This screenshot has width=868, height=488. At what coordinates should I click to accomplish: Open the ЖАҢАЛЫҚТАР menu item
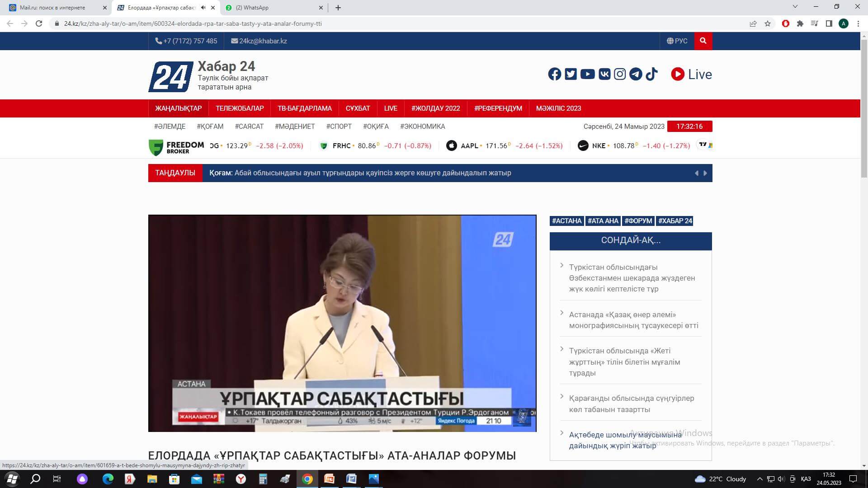point(178,108)
